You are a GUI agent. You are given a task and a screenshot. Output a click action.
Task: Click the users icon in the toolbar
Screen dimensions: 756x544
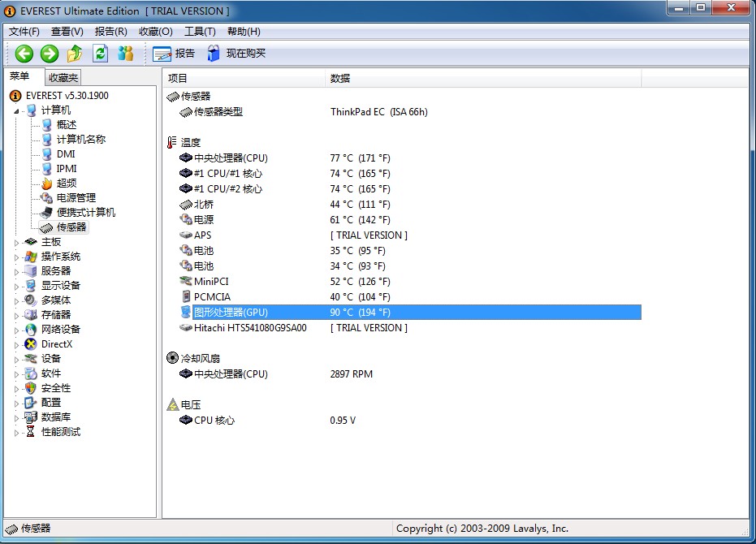click(125, 54)
